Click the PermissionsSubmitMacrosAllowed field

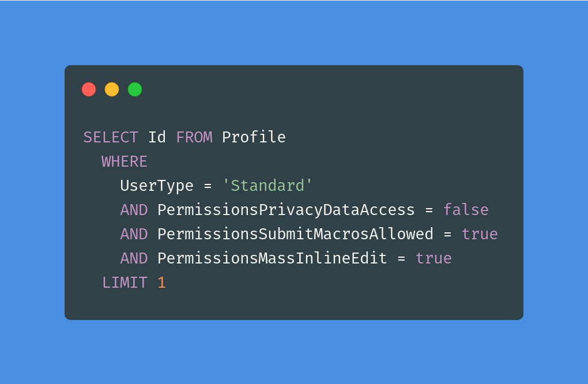295,234
